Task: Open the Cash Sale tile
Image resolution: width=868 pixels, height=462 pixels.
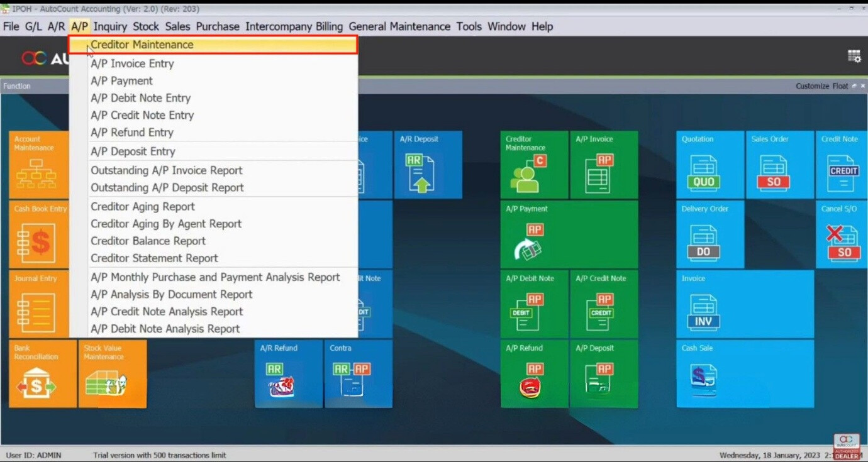Action: click(745, 374)
